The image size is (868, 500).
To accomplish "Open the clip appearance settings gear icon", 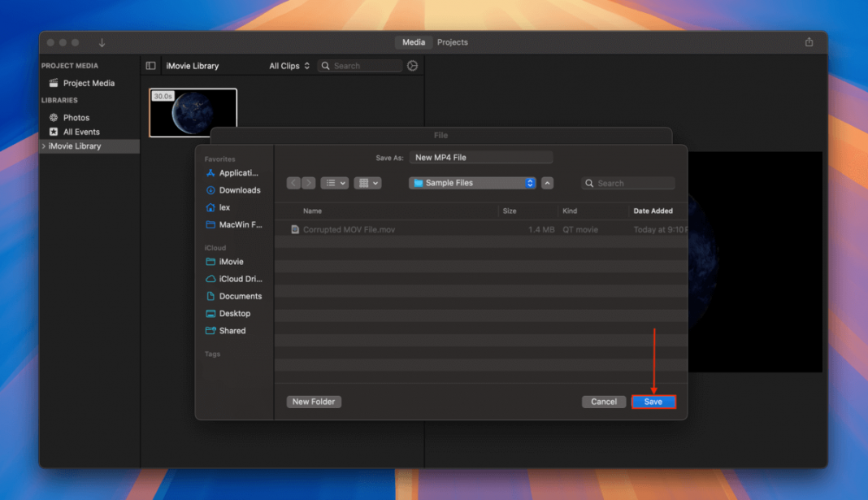I will (x=412, y=66).
